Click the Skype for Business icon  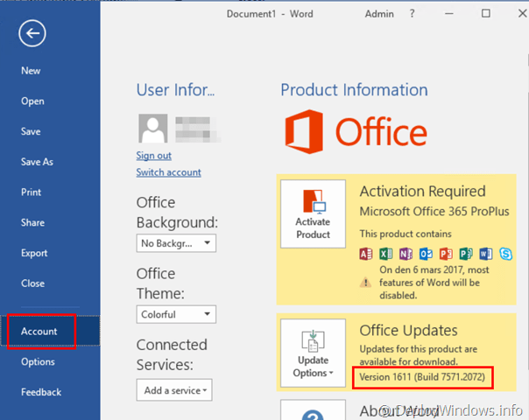[505, 254]
